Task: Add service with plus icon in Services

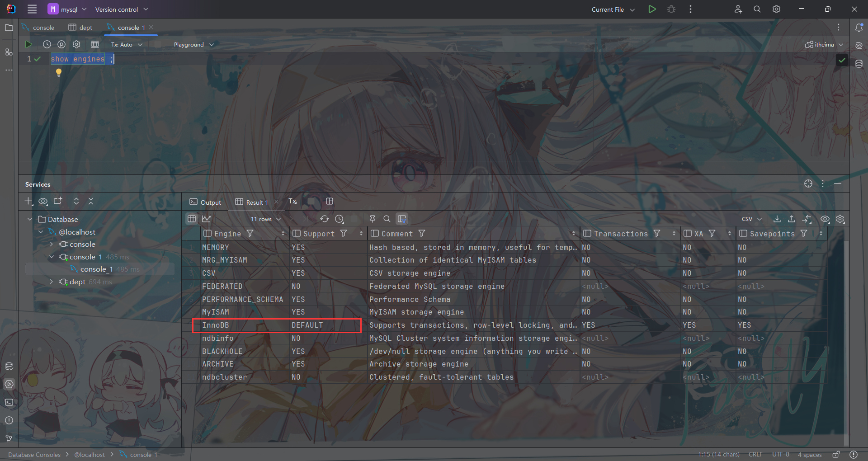Action: click(x=28, y=201)
